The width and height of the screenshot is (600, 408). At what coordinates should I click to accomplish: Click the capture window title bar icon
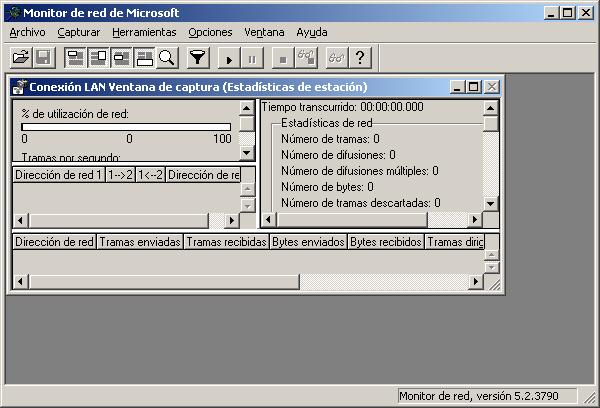coord(20,87)
